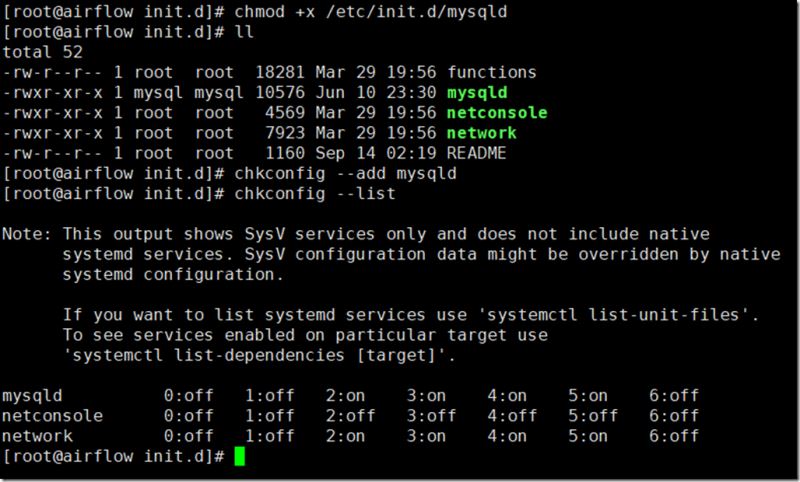800x482 pixels.
Task: Click the green terminal cursor block
Action: [239, 456]
